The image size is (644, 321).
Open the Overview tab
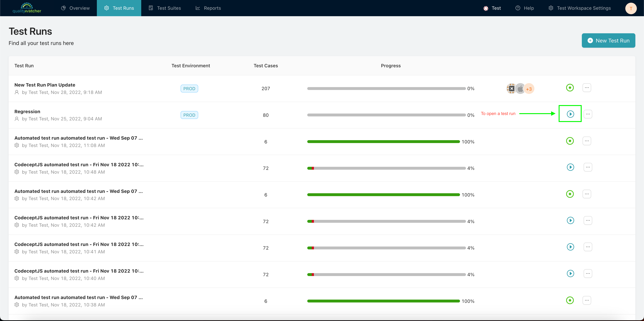pos(75,8)
